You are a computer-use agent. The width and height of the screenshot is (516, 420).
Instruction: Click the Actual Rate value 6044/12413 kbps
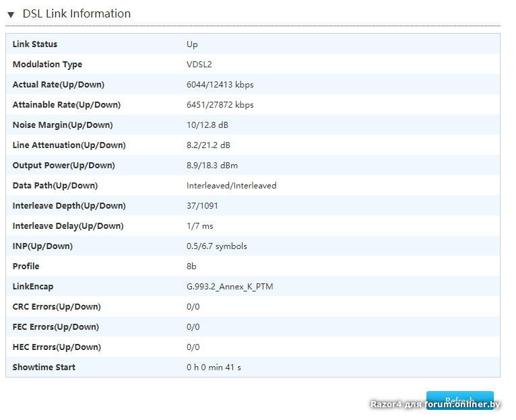(x=220, y=85)
